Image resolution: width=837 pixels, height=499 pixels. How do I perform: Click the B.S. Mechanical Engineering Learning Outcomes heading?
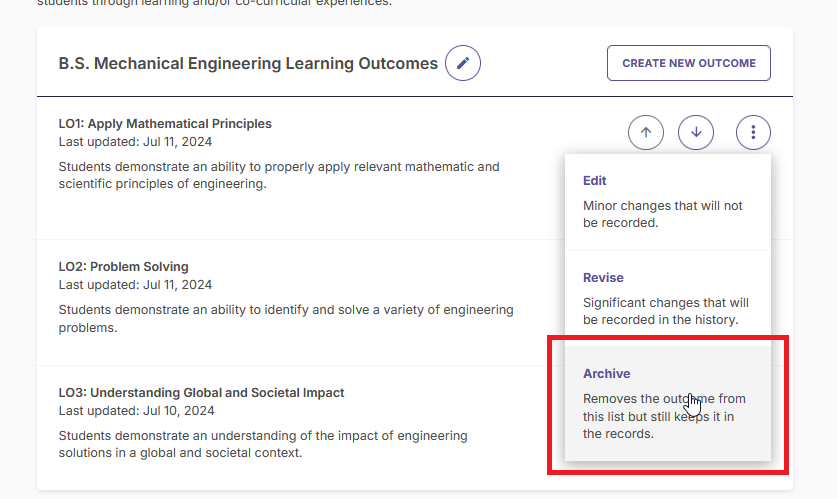(248, 64)
